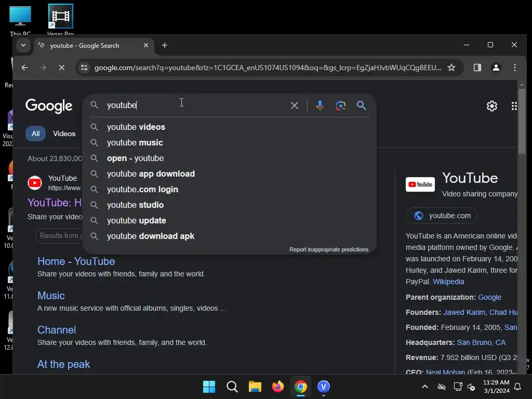Open File Explorer from taskbar

coord(255,387)
